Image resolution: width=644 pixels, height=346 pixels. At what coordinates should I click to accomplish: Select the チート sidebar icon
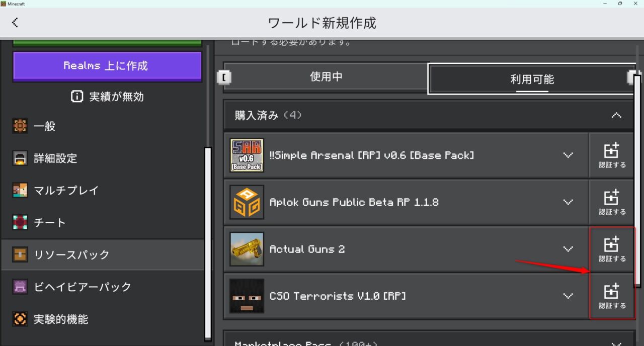(20, 222)
